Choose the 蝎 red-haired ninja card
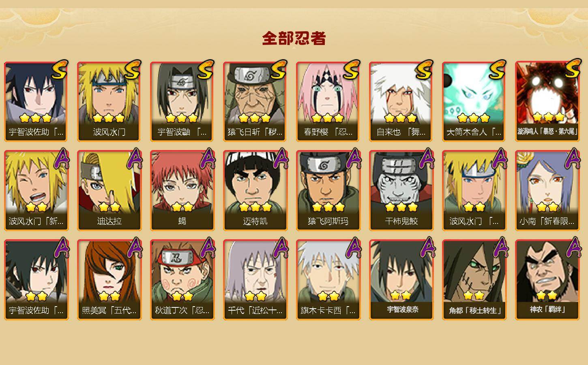The width and height of the screenshot is (588, 365). pyautogui.click(x=182, y=191)
